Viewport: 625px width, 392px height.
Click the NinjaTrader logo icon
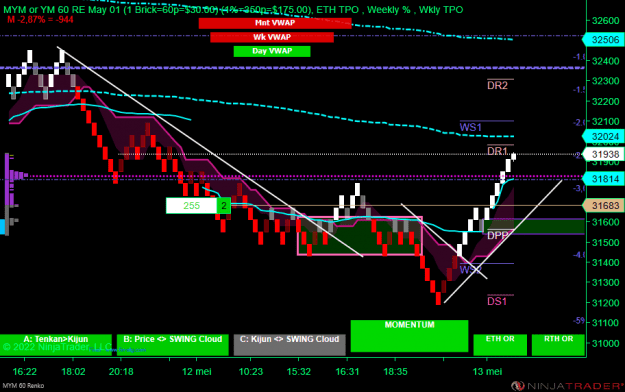point(517,386)
